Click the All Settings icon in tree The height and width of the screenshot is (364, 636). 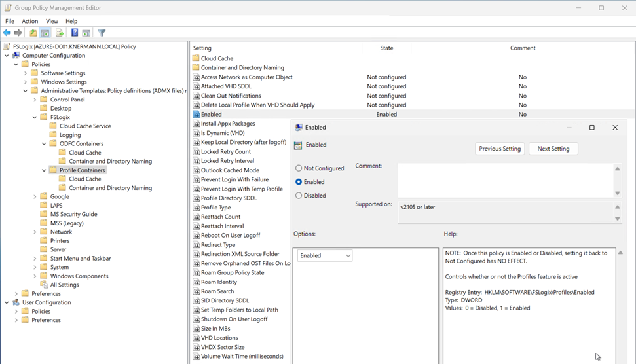pyautogui.click(x=44, y=285)
